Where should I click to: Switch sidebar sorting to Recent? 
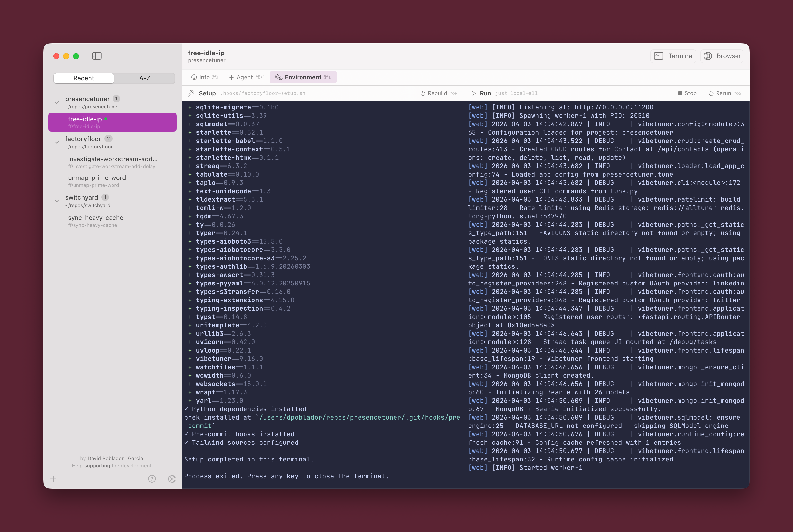[x=83, y=78]
